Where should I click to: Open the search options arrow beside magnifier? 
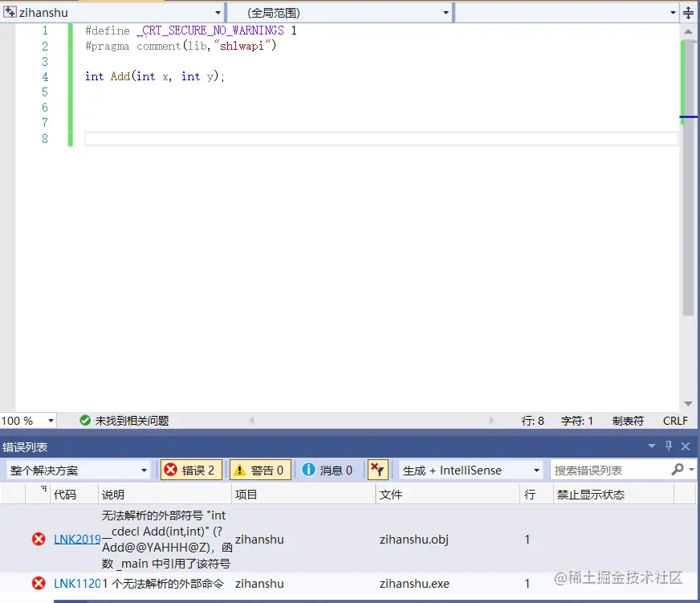pyautogui.click(x=691, y=470)
